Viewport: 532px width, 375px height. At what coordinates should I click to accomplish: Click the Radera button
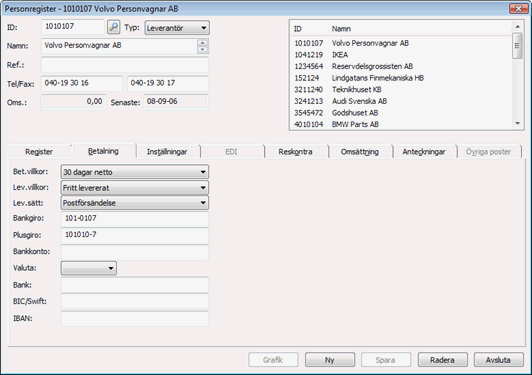click(x=442, y=360)
